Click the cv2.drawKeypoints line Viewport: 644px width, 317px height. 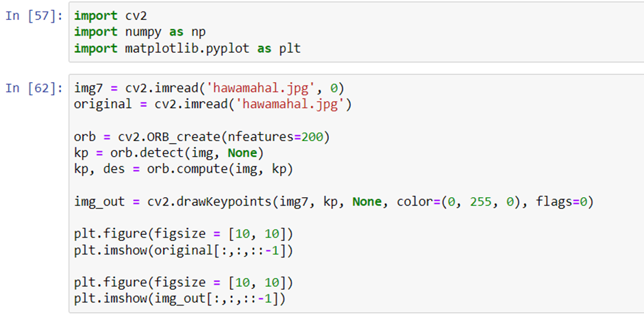click(x=334, y=202)
